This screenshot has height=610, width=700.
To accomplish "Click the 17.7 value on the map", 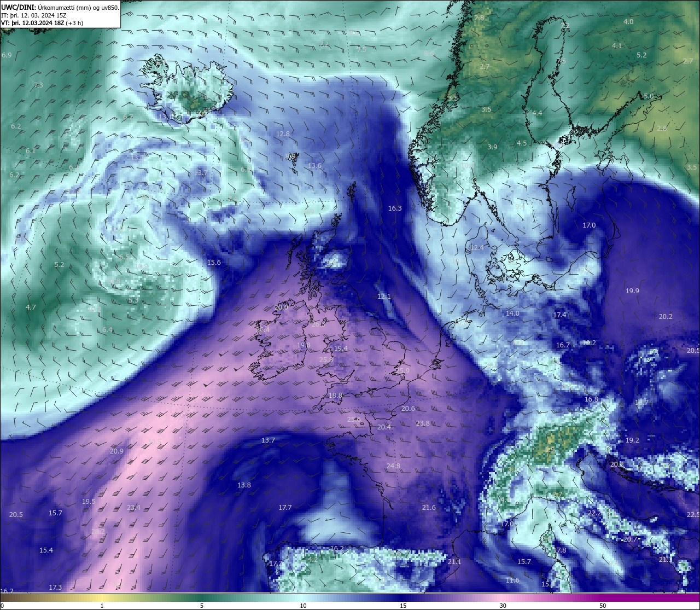I will click(x=285, y=508).
